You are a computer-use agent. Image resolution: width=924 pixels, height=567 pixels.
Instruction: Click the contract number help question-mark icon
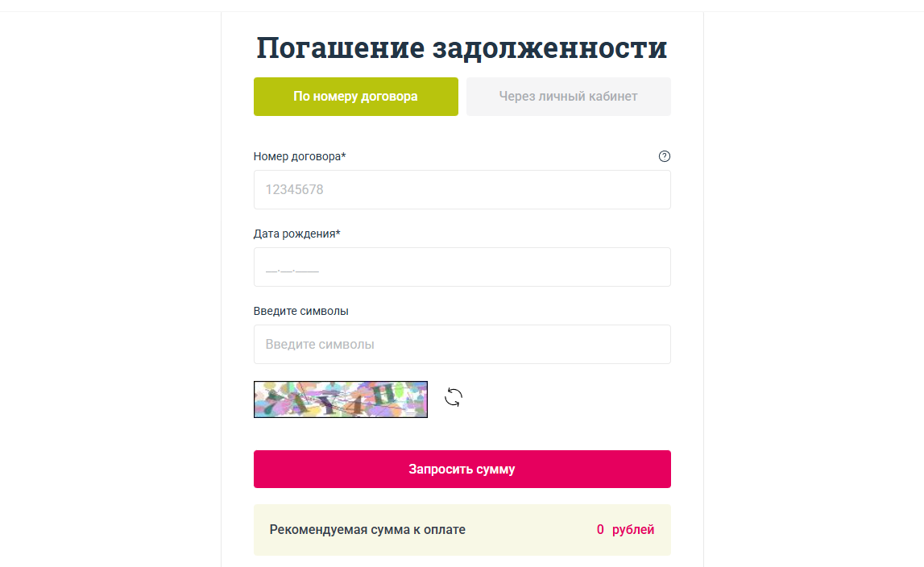665,156
